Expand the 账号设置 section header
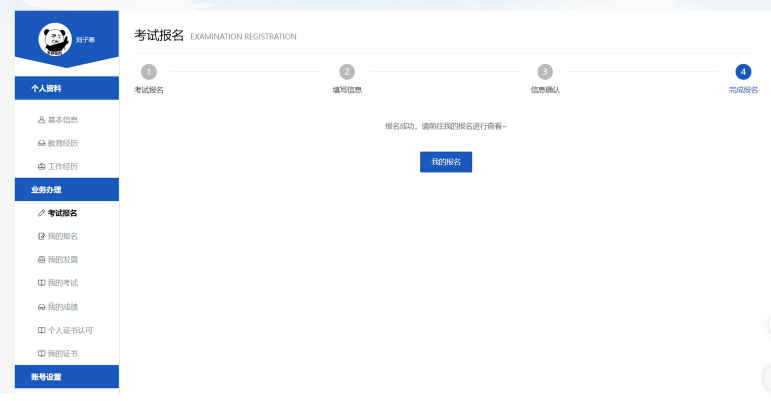This screenshot has width=771, height=401. [67, 376]
